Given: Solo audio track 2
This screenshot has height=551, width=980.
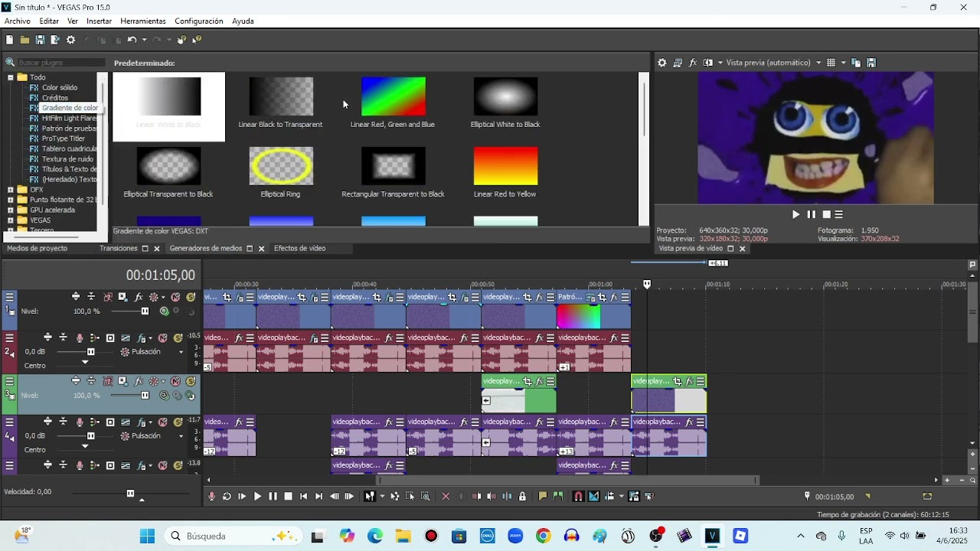Looking at the screenshot, I should coord(178,338).
